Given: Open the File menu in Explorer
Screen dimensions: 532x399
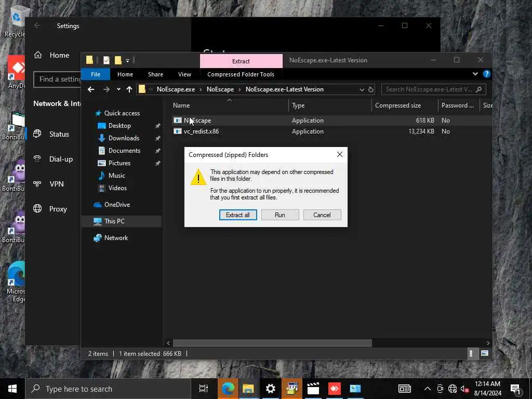Looking at the screenshot, I should coord(96,74).
